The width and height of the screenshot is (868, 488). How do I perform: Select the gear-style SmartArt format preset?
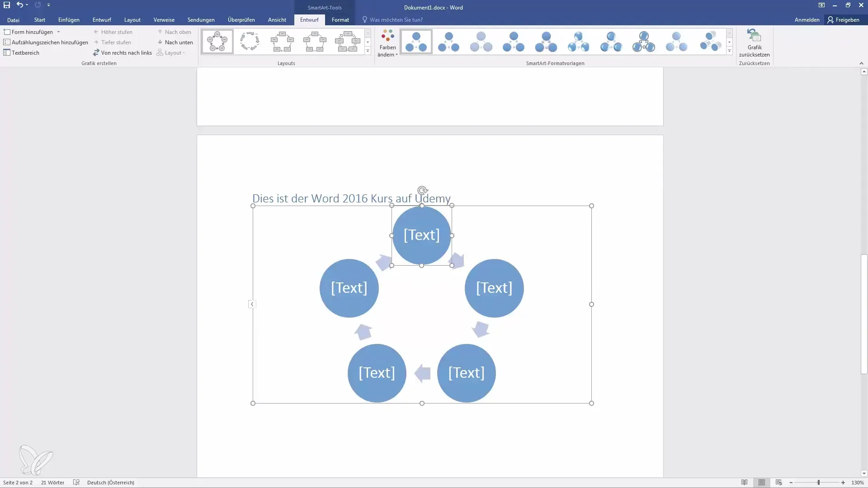644,41
